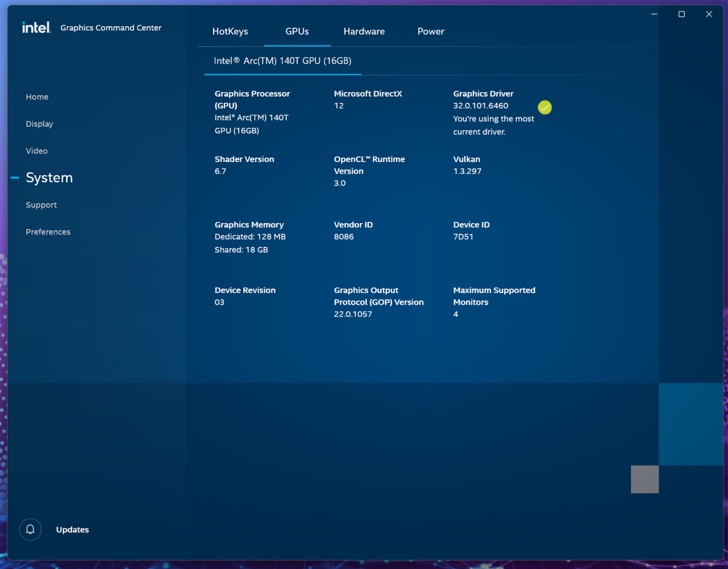
Task: Click the Shader Version value 6.7
Action: click(x=220, y=171)
